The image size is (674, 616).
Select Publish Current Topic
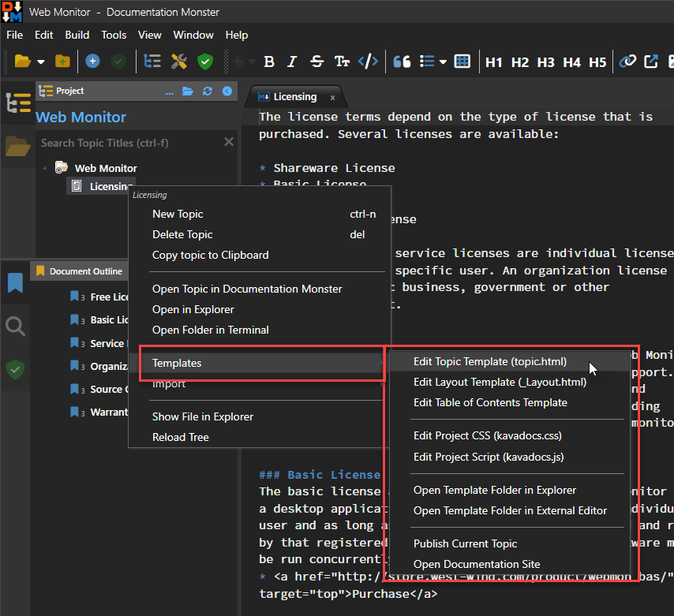tap(509, 544)
